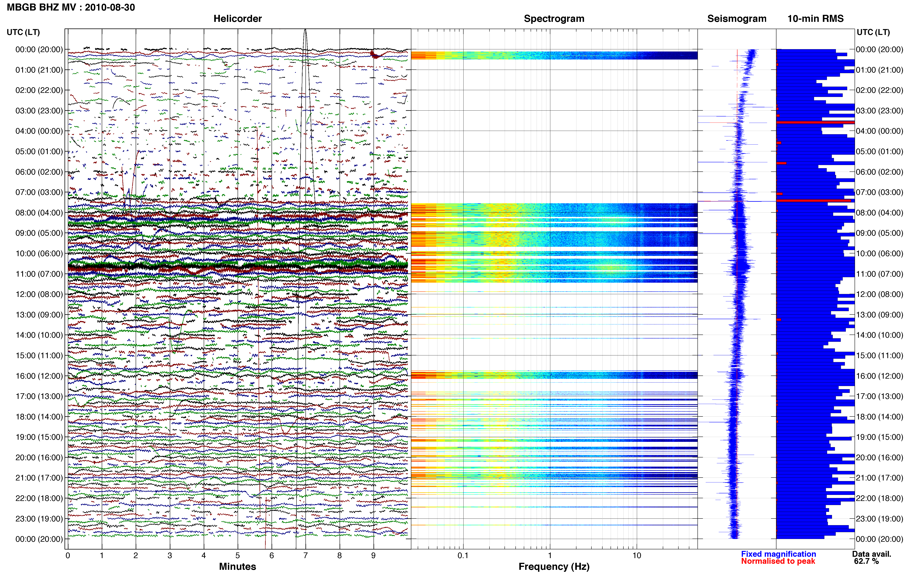Click 12:00 (08:00) on the left time axis
The width and height of the screenshot is (924, 578).
pyautogui.click(x=39, y=294)
